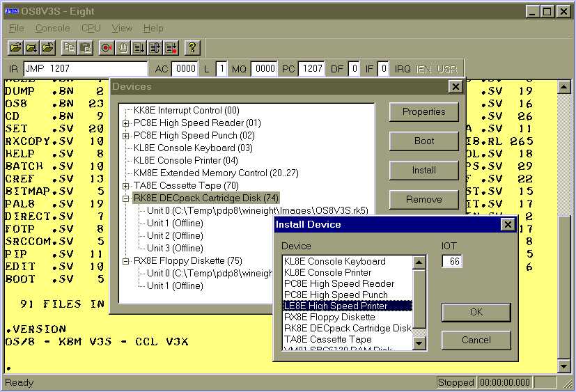Click the third folder toolbar icon
576x392 pixels.
point(48,48)
